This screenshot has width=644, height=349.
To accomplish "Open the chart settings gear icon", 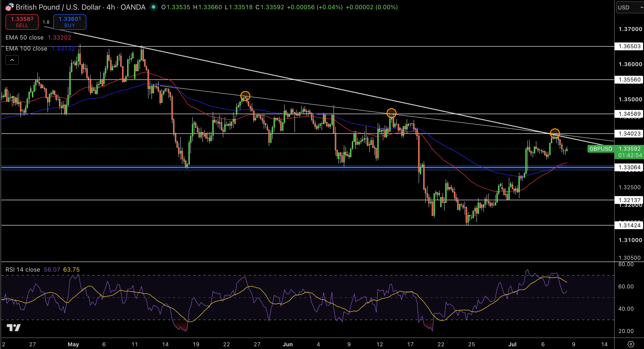I will (x=630, y=344).
